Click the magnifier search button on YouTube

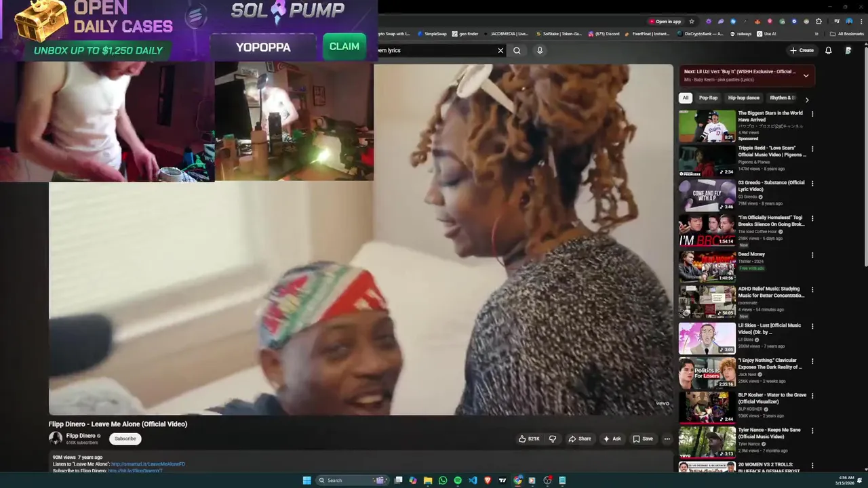coord(517,50)
